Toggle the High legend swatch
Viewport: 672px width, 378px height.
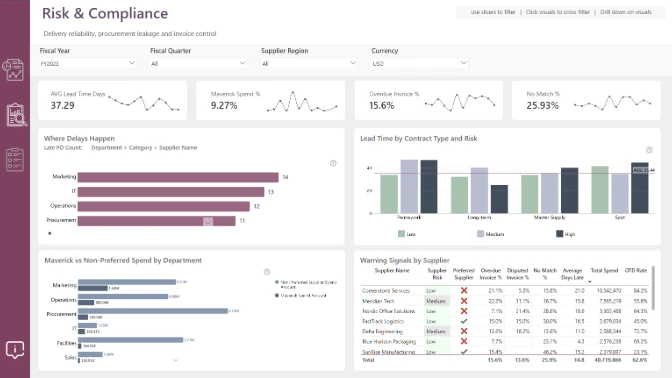(x=559, y=234)
